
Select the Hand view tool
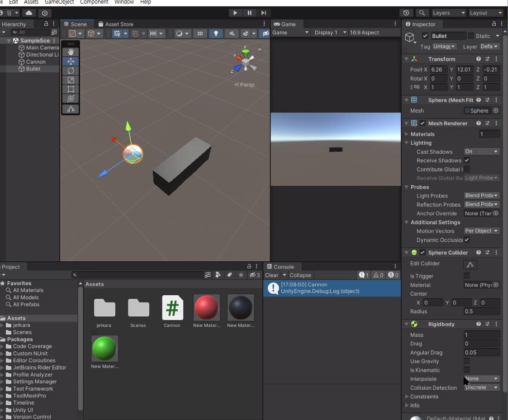tap(71, 52)
